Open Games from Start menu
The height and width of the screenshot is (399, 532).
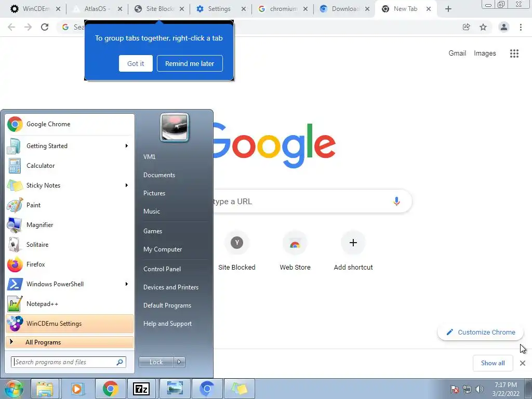(153, 231)
